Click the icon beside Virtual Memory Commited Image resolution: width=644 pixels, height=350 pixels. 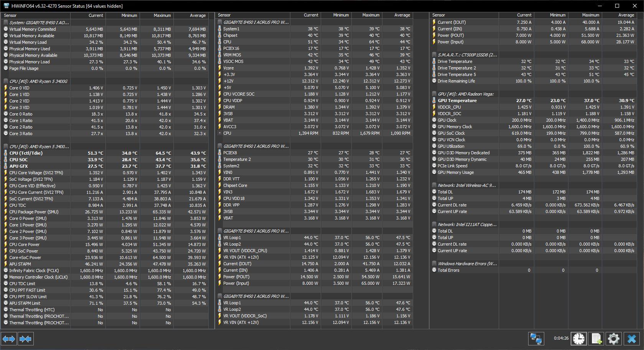tap(6, 29)
